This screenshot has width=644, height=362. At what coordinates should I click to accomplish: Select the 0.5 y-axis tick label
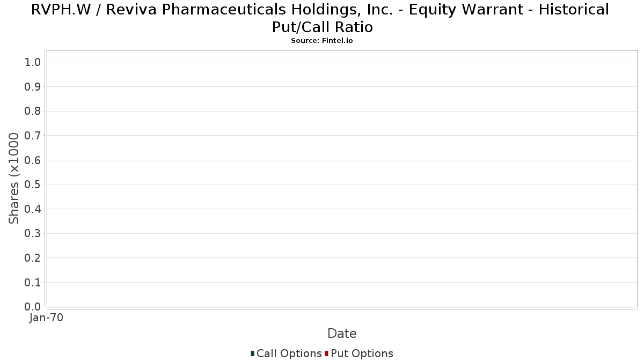point(33,184)
